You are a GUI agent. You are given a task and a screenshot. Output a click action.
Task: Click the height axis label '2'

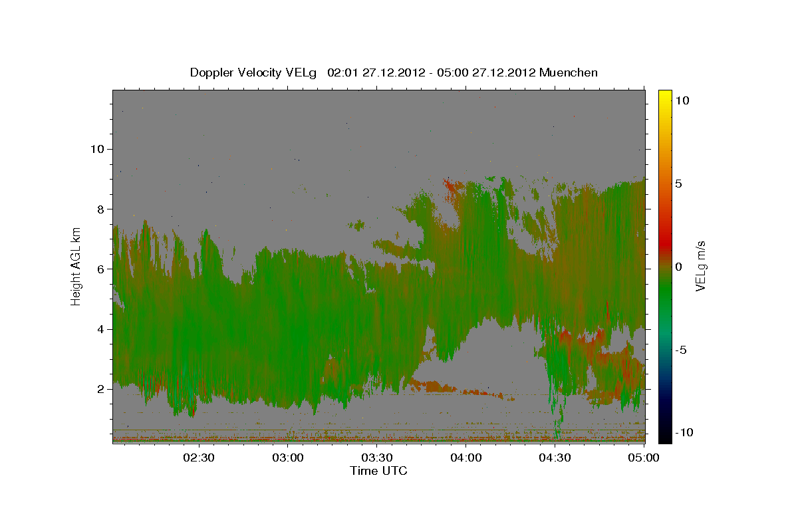coord(101,389)
